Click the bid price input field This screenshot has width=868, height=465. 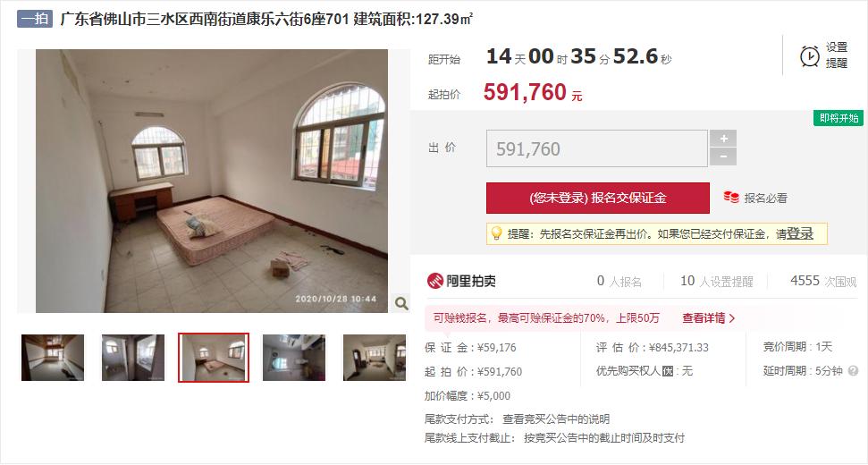[x=597, y=148]
